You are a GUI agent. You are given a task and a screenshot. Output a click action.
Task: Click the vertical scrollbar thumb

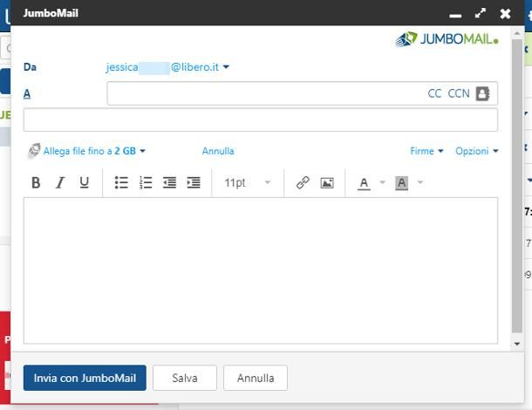(516, 186)
